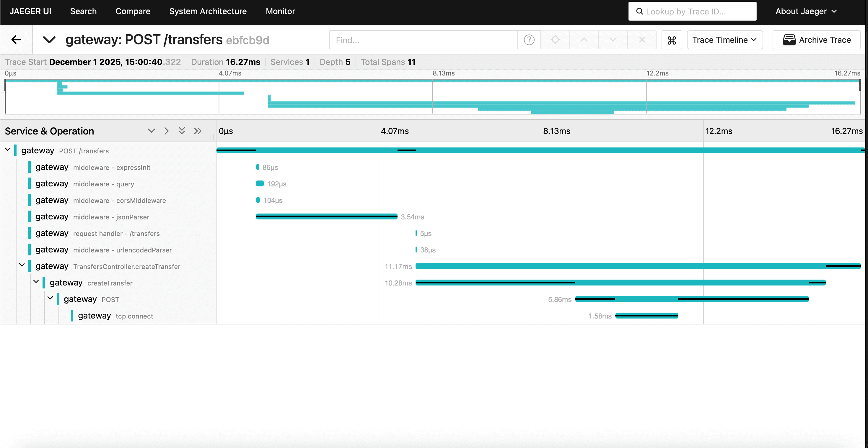This screenshot has height=448, width=868.
Task: Click the focus search matches target icon
Action: [x=555, y=40]
